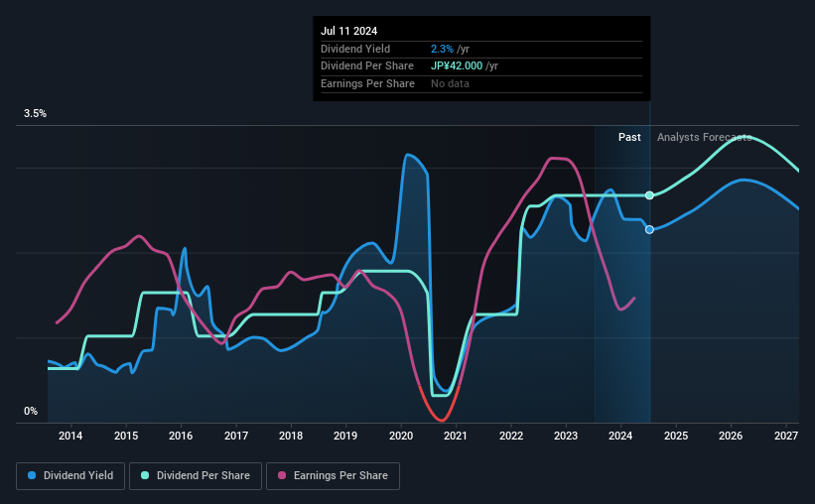Click the 'Dividend Yield' tooltip row label
This screenshot has width=815, height=504.
(x=355, y=49)
